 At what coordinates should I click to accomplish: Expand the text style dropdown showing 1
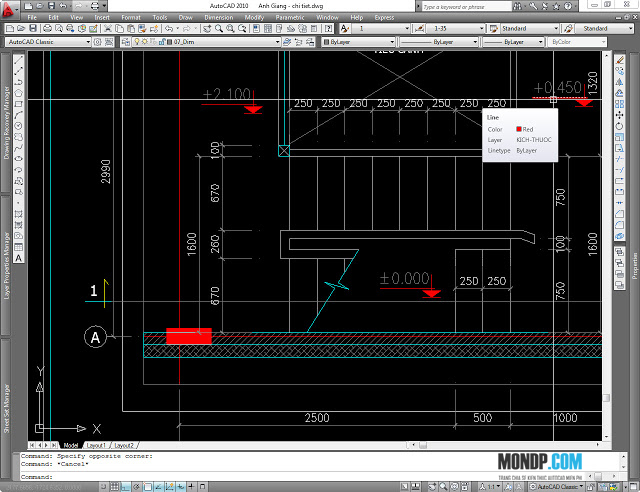[407, 29]
